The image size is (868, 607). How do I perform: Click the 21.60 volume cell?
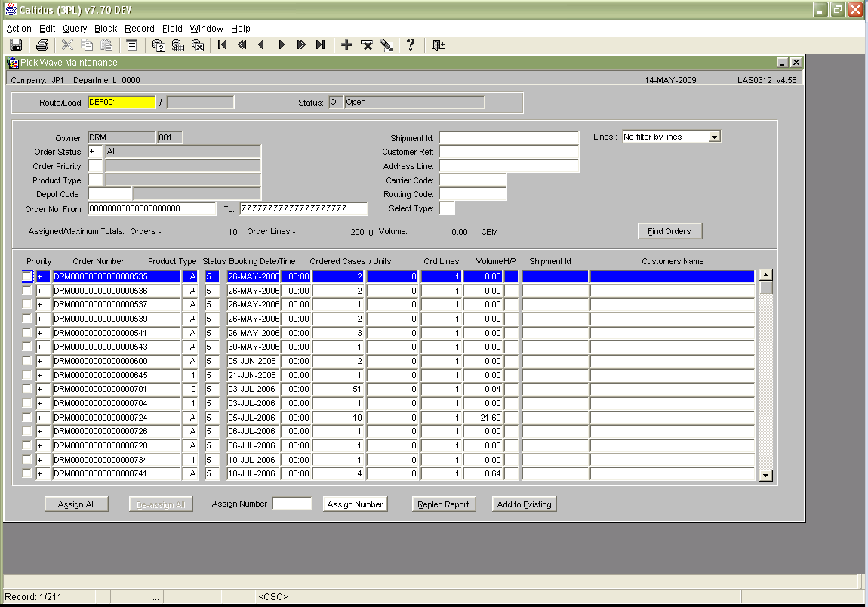pos(483,418)
